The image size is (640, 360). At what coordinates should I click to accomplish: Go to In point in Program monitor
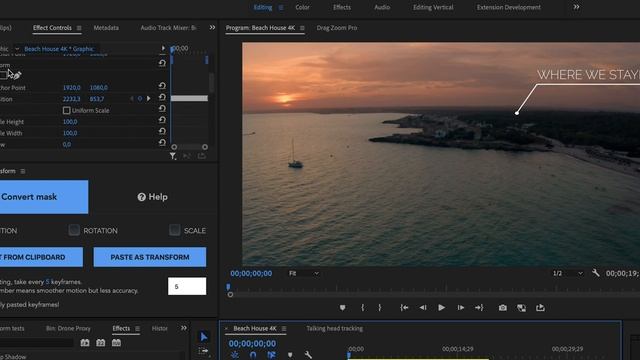[x=404, y=308]
